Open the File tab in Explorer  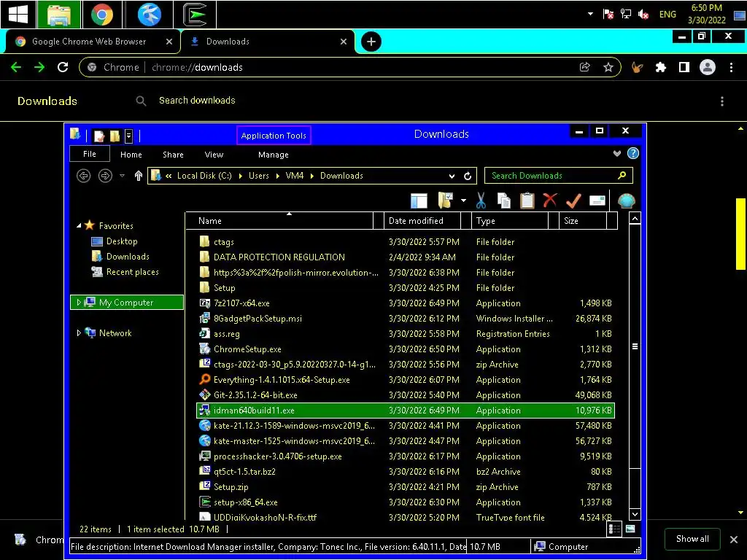[90, 154]
